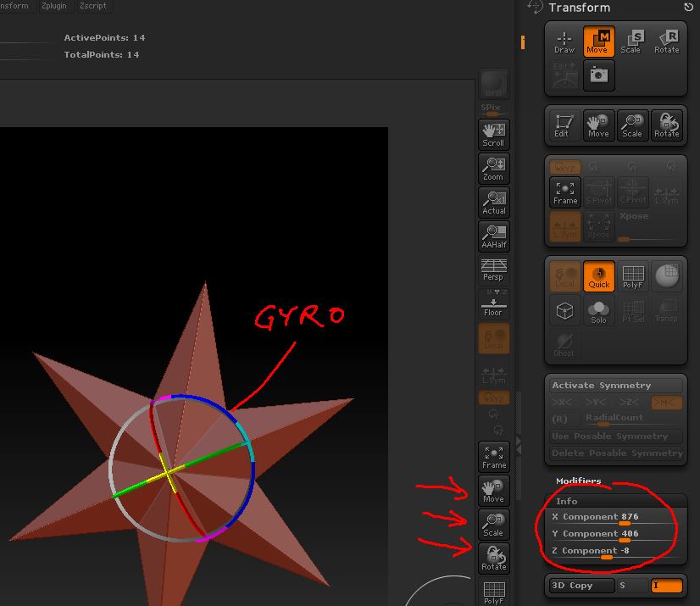The image size is (700, 606).
Task: Open the Zscript menu
Action: pos(93,6)
